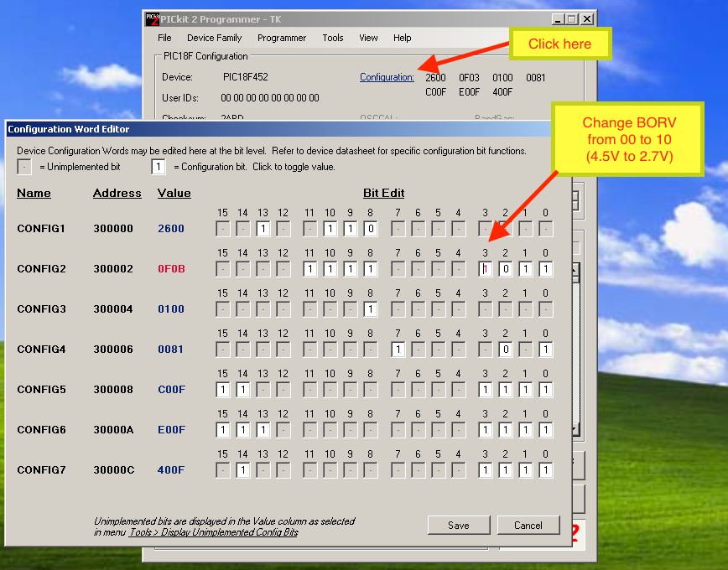Toggle bit 8 of CONFIG1
This screenshot has height=570, width=728.
point(371,229)
